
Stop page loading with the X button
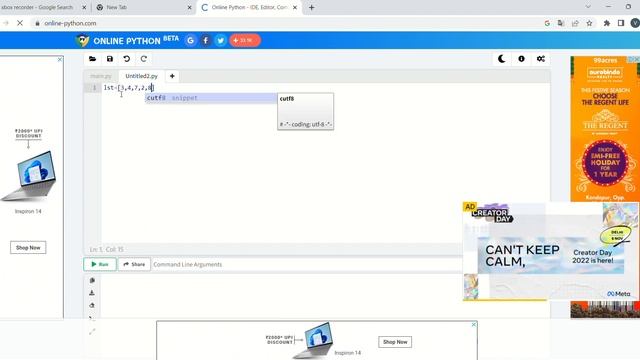(x=20, y=23)
